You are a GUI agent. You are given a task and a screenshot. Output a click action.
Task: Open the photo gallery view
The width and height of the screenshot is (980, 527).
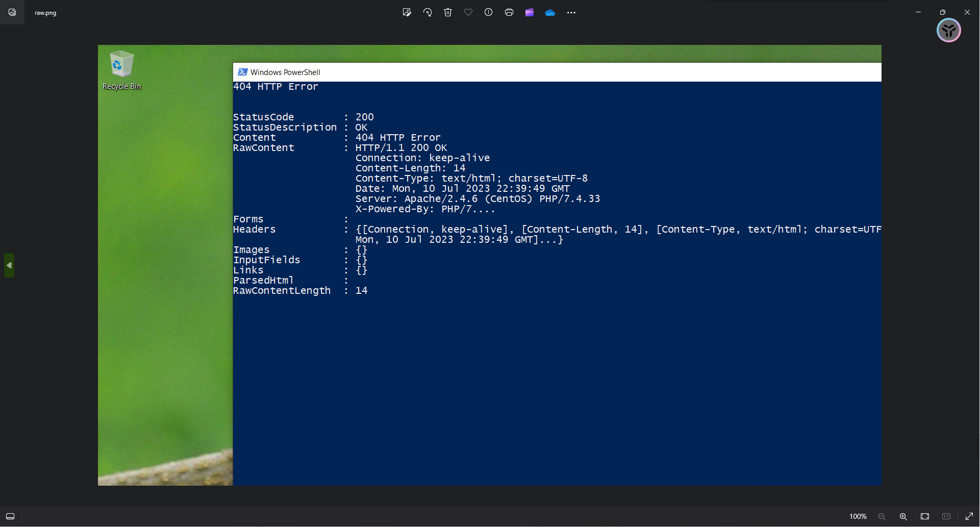(12, 12)
